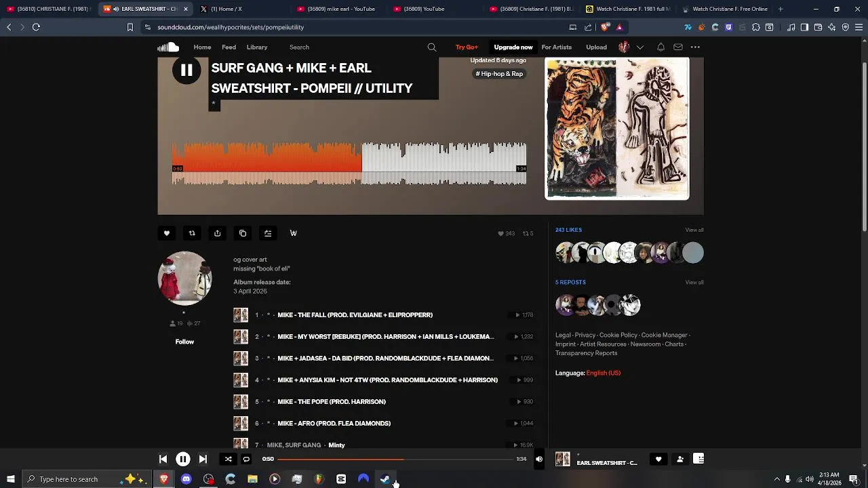This screenshot has height=488, width=868.
Task: Open the Brave Shields icon
Action: [x=605, y=27]
